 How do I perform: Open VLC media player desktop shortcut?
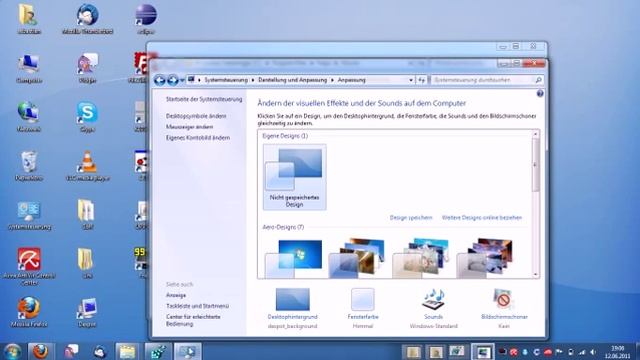87,166
